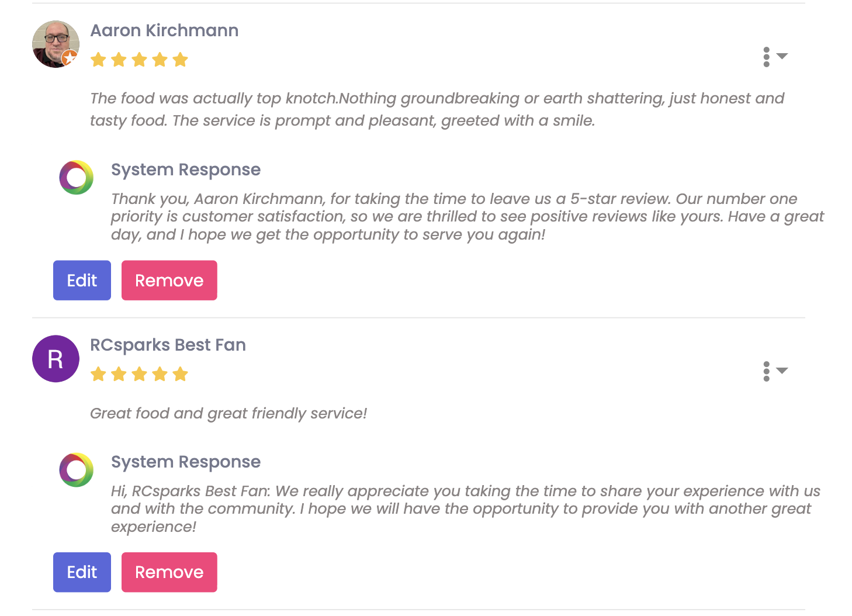Click Edit on Aaron's system response
Image resolution: width=852 pixels, height=616 pixels.
[82, 280]
